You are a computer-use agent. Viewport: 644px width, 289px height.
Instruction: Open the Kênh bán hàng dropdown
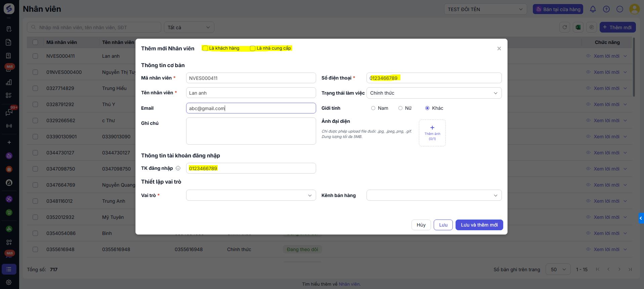434,195
